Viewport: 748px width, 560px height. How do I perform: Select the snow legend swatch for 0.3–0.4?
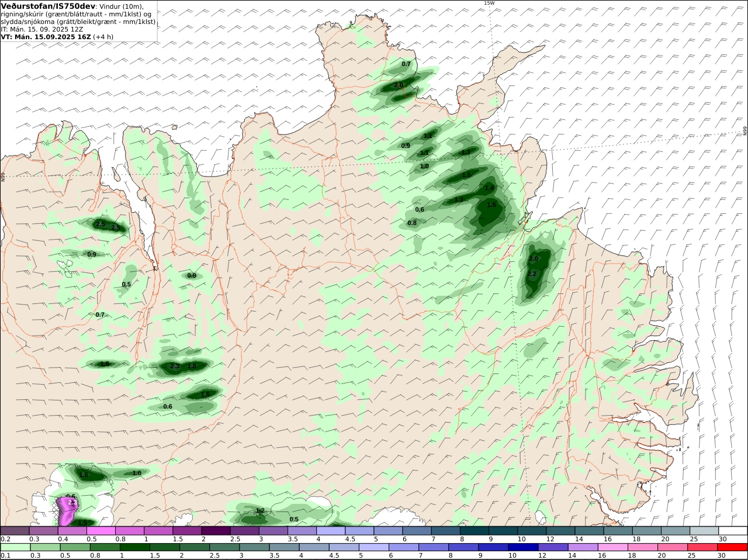tap(43, 530)
